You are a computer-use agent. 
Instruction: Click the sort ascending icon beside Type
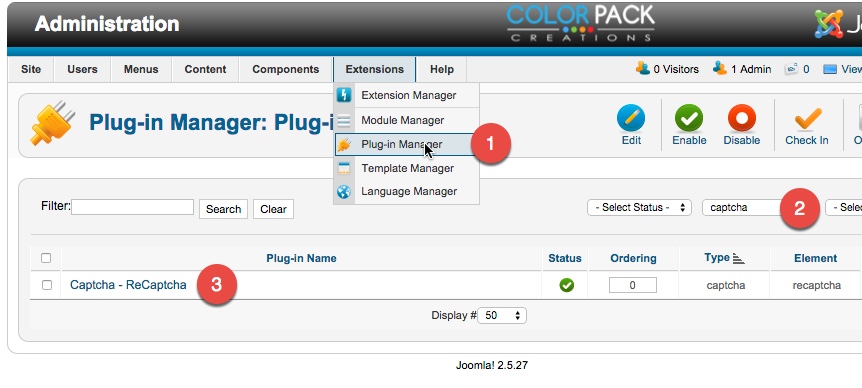pyautogui.click(x=738, y=258)
